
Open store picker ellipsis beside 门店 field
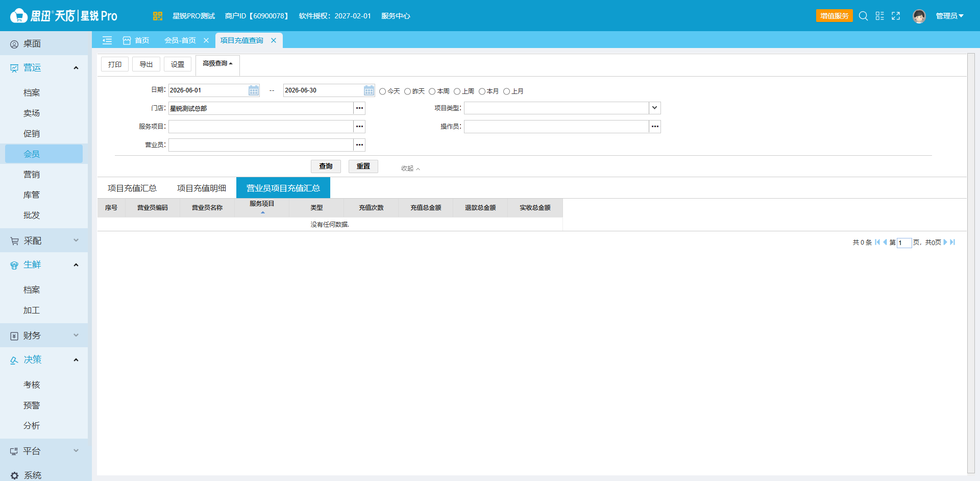[360, 108]
